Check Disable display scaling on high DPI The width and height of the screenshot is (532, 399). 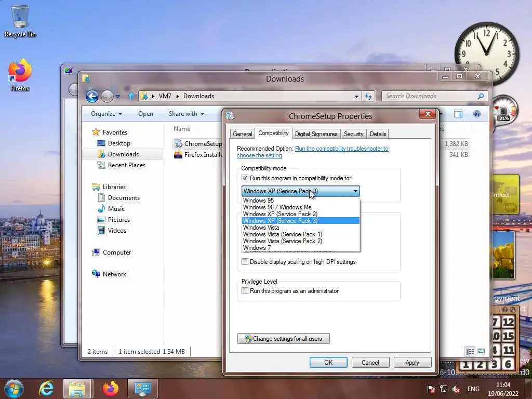[x=245, y=262]
